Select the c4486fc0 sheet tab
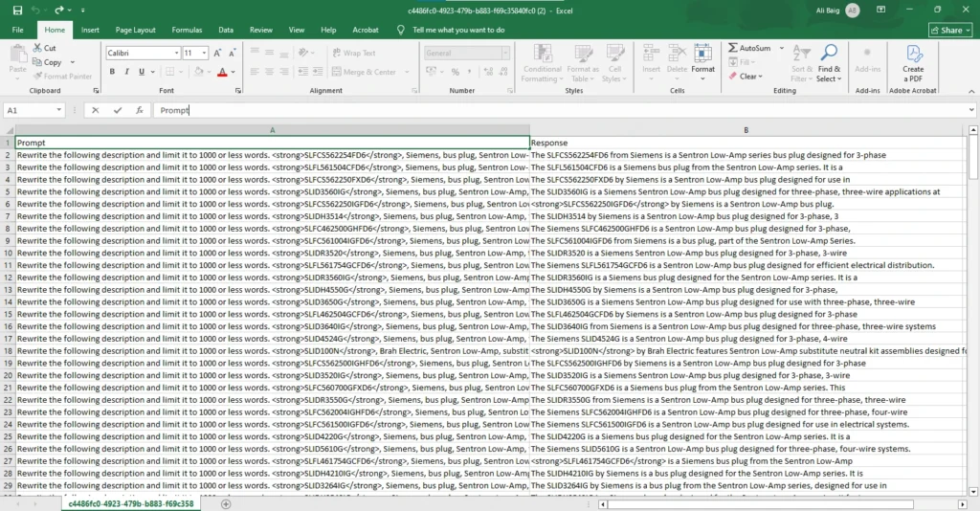The image size is (980, 511). pyautogui.click(x=130, y=503)
